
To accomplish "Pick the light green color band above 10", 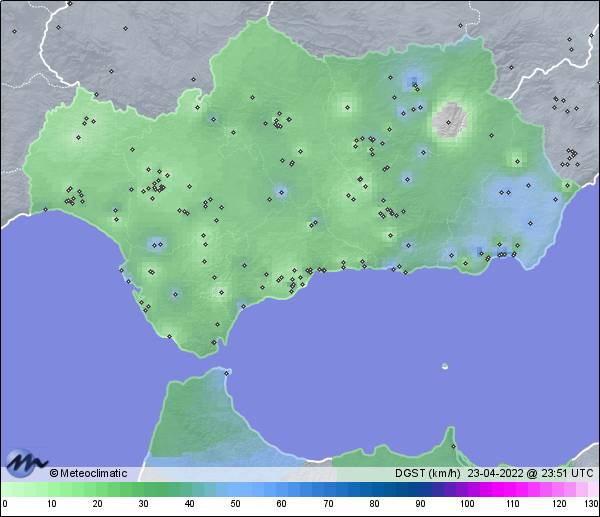I will [x=52, y=489].
